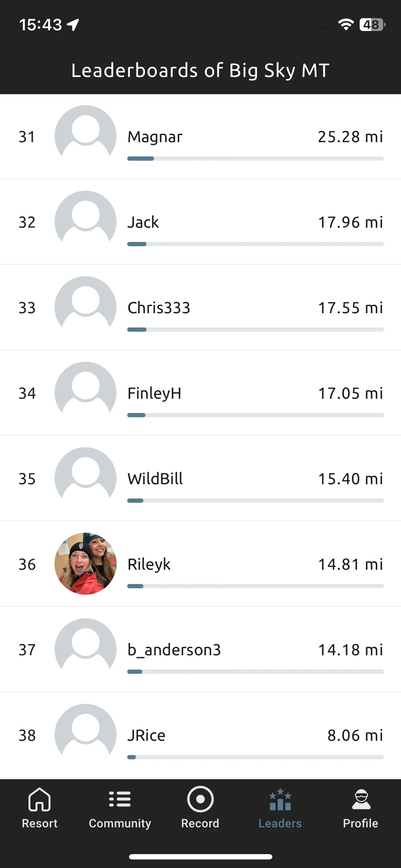Open Rileyk's profile photo
The image size is (401, 868).
(x=86, y=564)
